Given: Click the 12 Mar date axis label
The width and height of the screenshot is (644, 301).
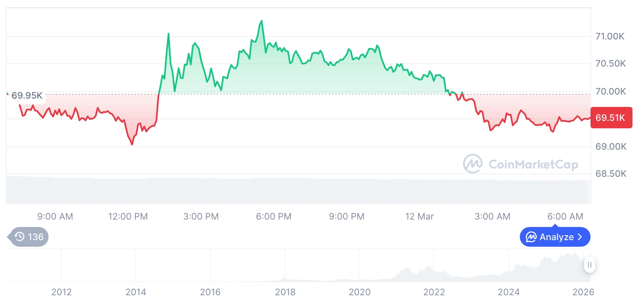Looking at the screenshot, I should tap(419, 216).
